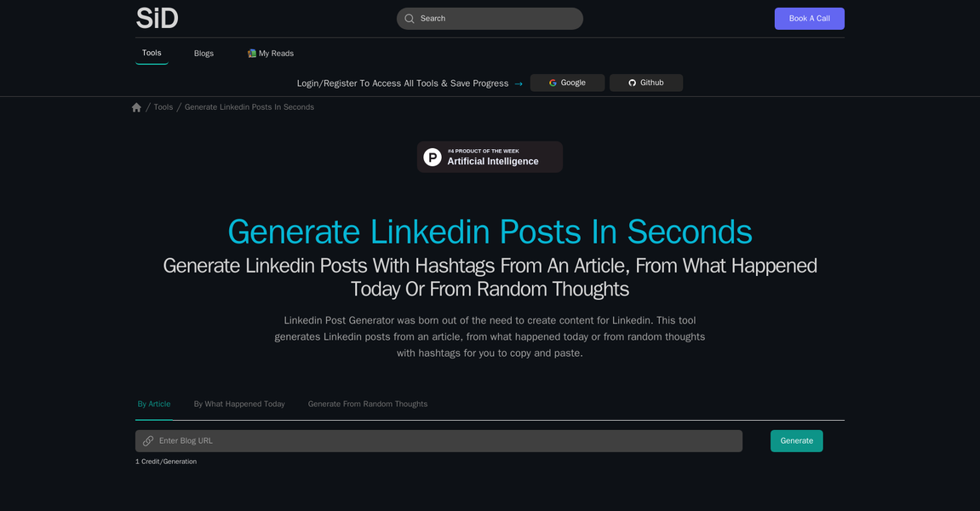Click inside the Search box

click(x=490, y=18)
